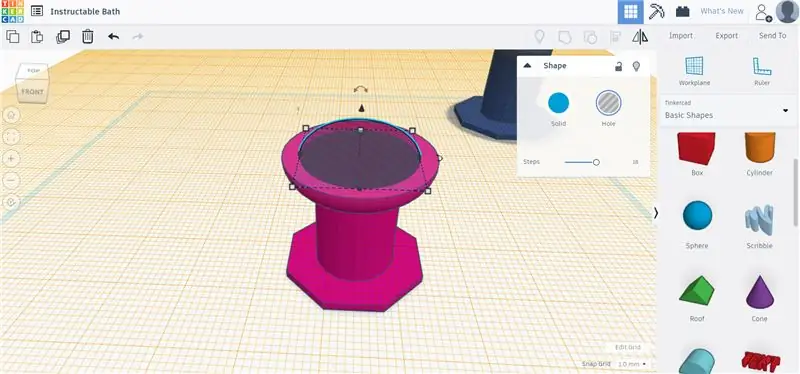
Task: Delete the shape with the trash icon
Action: point(88,36)
